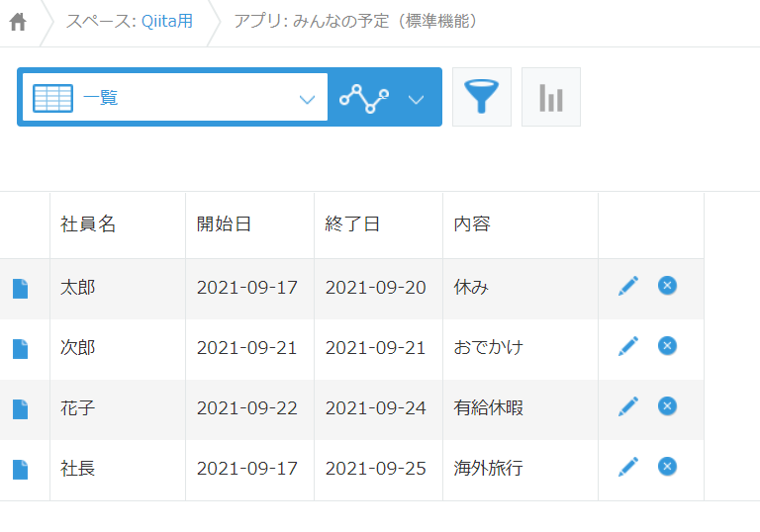Delete the 太郎 record
This screenshot has height=532, width=760.
point(667,286)
